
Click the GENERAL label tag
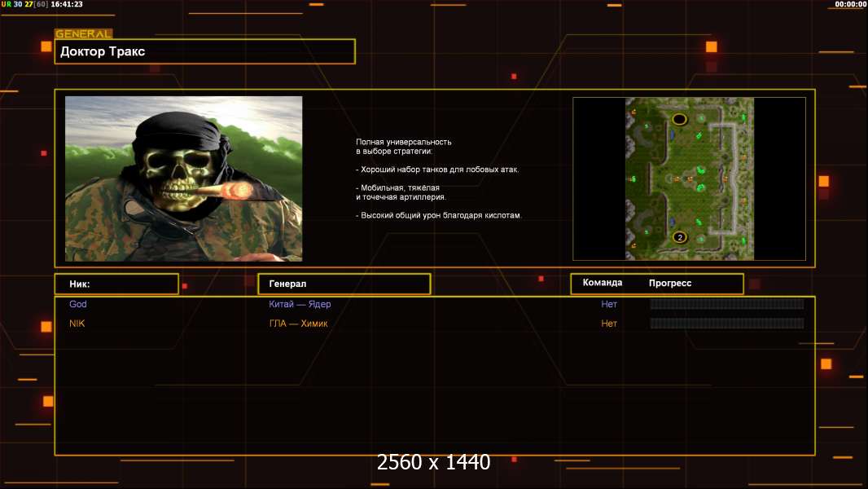(x=83, y=33)
